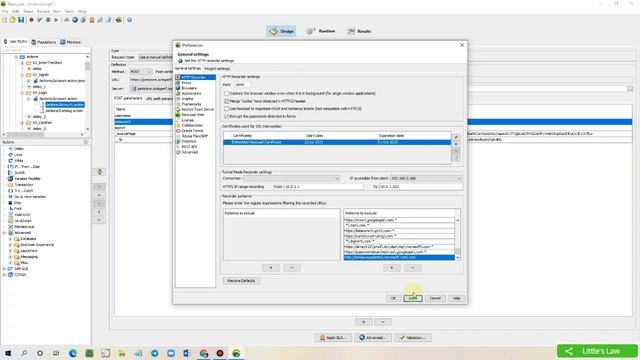Open the License preferences category
Image resolution: width=640 pixels, height=360 pixels.
coord(187,120)
